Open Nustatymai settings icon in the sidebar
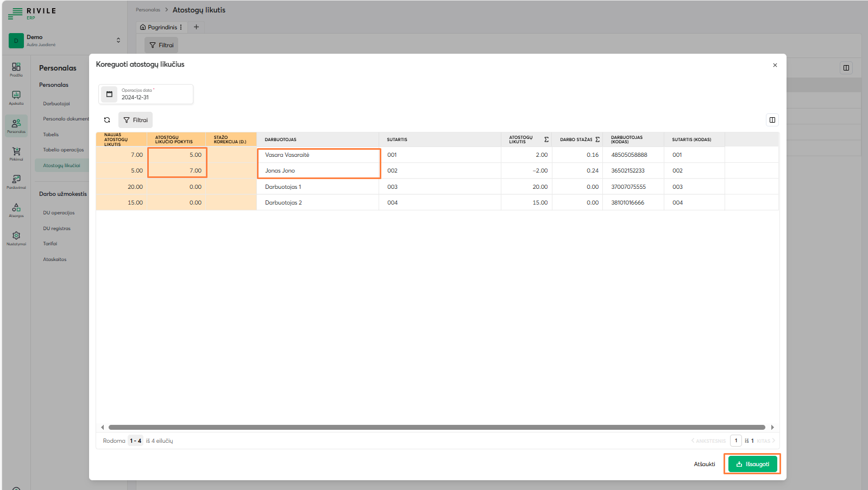868x490 pixels. tap(16, 238)
